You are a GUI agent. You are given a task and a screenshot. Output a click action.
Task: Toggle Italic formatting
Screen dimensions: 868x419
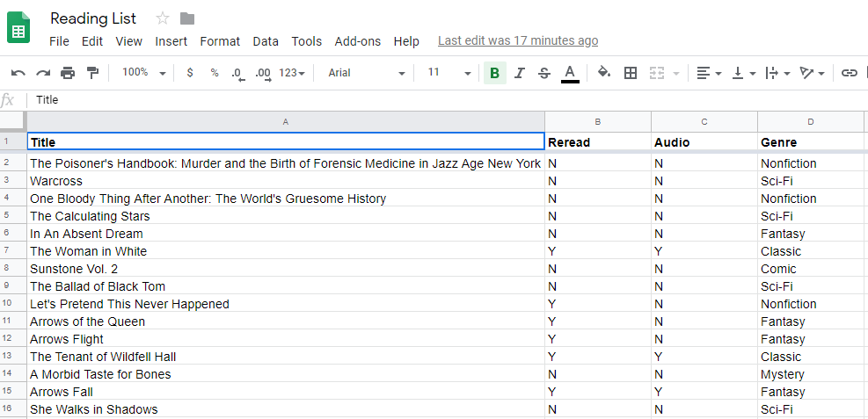pos(519,73)
